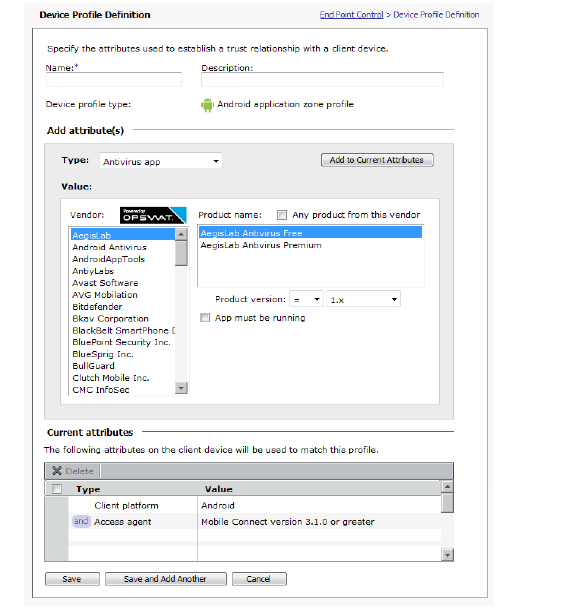Choose AegisLab Antivirus Premium product
This screenshot has width=571, height=611.
click(x=261, y=245)
